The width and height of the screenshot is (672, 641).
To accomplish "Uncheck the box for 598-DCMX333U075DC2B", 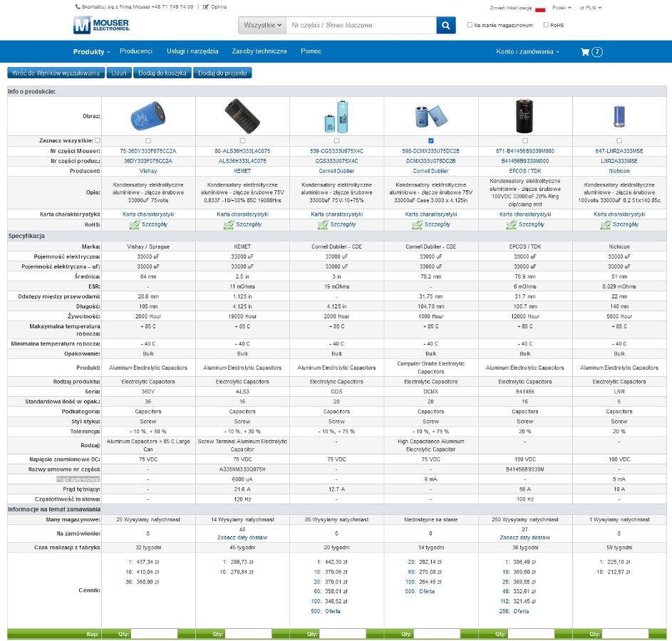I will pyautogui.click(x=430, y=140).
